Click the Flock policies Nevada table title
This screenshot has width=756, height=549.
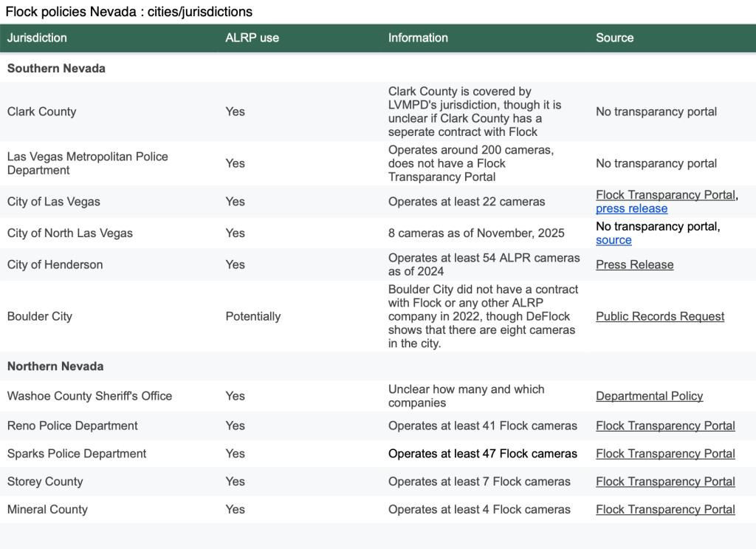coord(128,12)
